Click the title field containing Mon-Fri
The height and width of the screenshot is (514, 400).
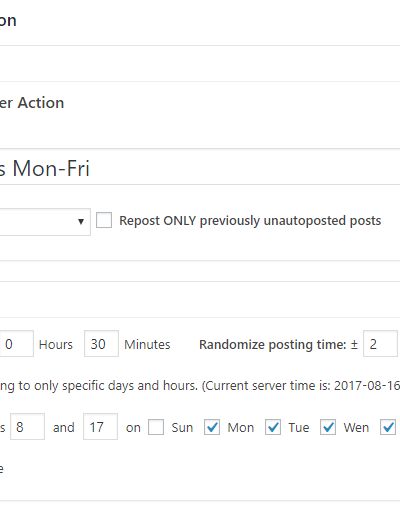200,168
